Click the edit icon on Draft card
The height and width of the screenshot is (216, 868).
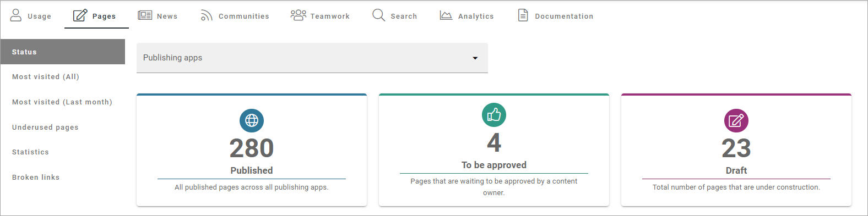pyautogui.click(x=736, y=120)
